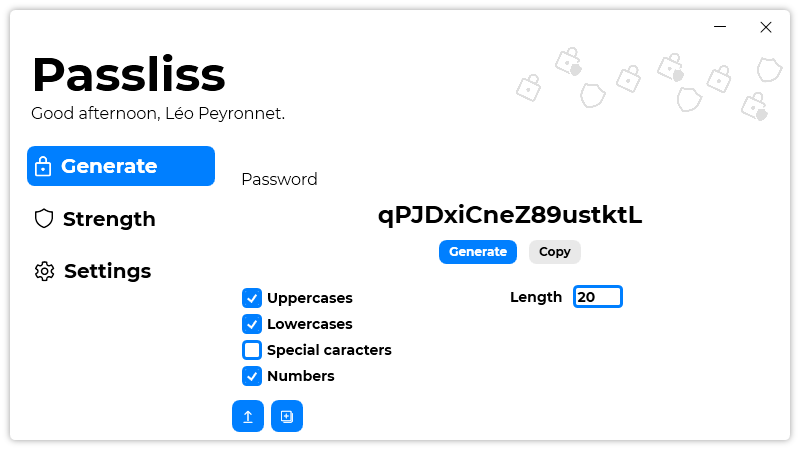
Task: Click the multiple passwords plus icon button
Action: [x=287, y=416]
